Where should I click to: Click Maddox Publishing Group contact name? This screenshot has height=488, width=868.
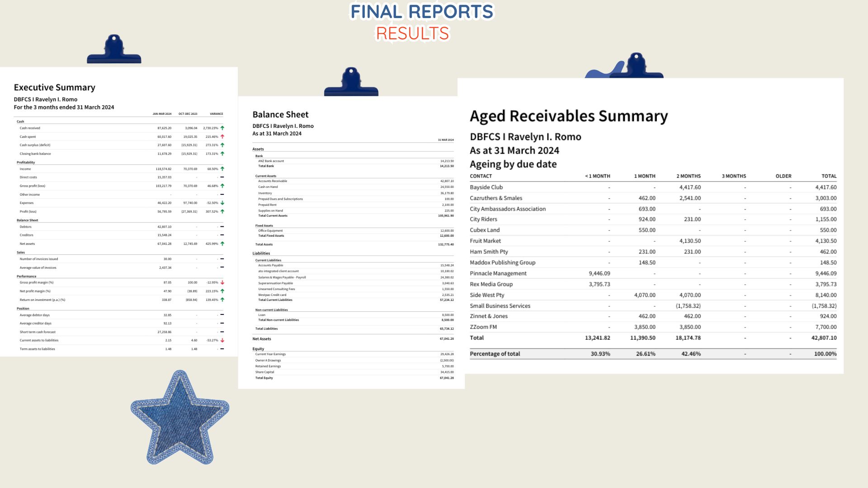click(x=502, y=263)
